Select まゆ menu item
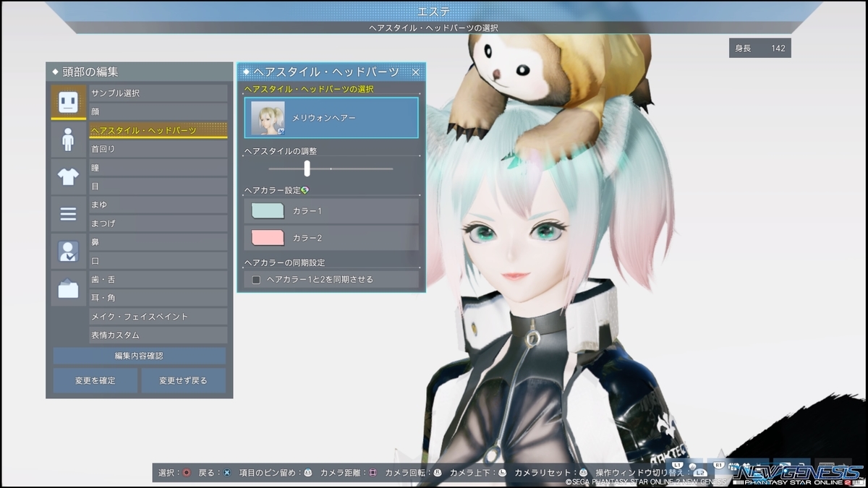This screenshot has width=868, height=488. click(x=158, y=205)
